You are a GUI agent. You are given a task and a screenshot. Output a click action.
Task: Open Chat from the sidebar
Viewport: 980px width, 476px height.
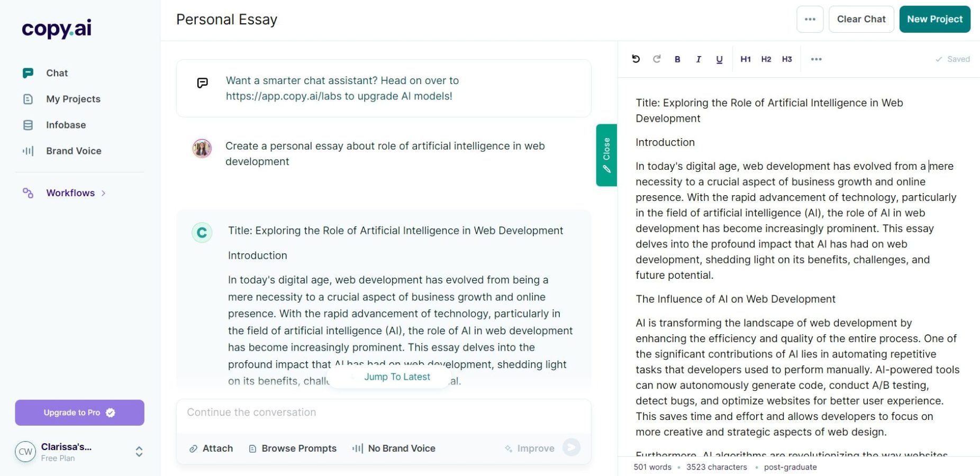pyautogui.click(x=57, y=73)
